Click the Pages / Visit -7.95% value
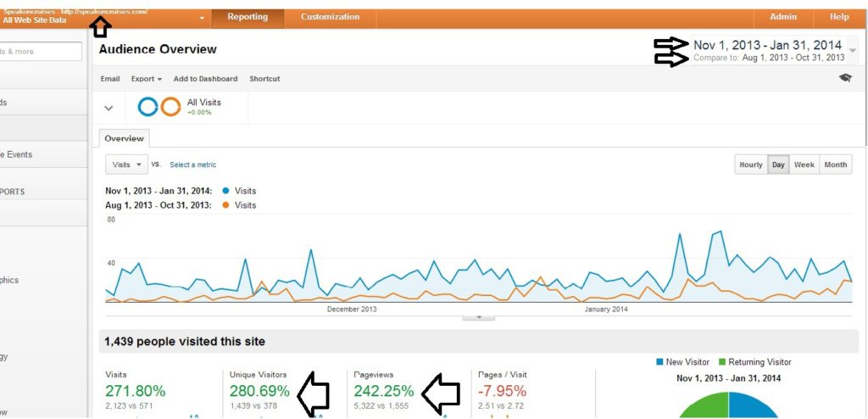Viewport: 868px width, 419px height. 503,391
